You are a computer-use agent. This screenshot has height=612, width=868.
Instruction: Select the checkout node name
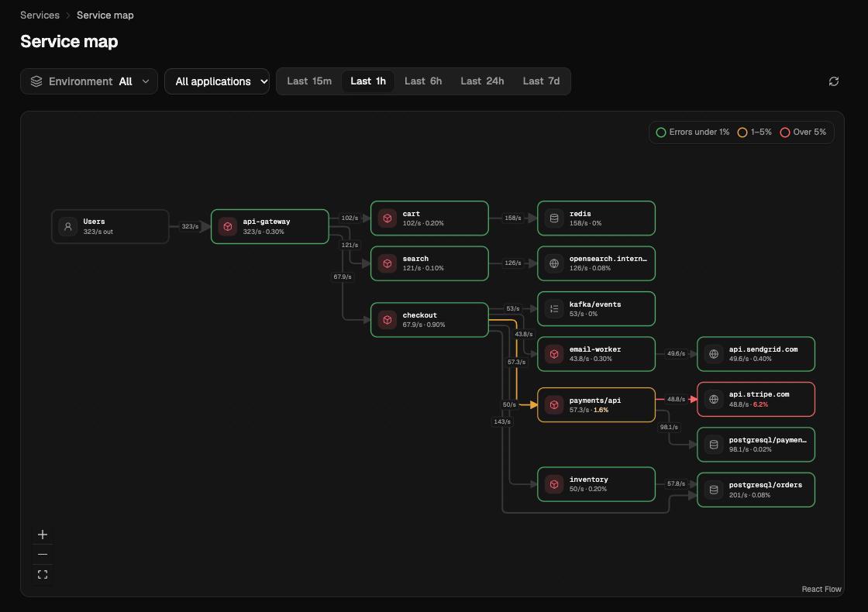click(419, 315)
